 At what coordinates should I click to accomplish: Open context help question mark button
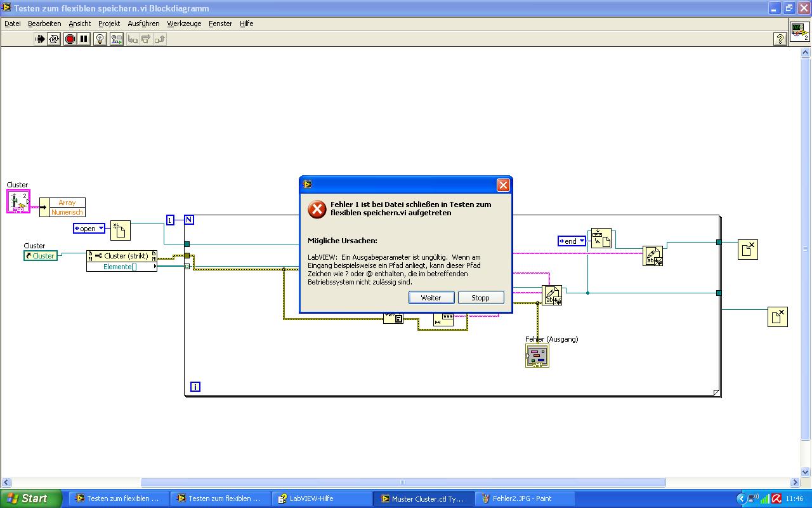point(780,39)
